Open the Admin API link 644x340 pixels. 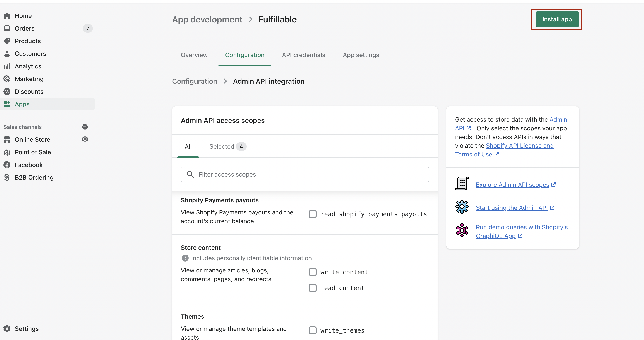click(511, 124)
